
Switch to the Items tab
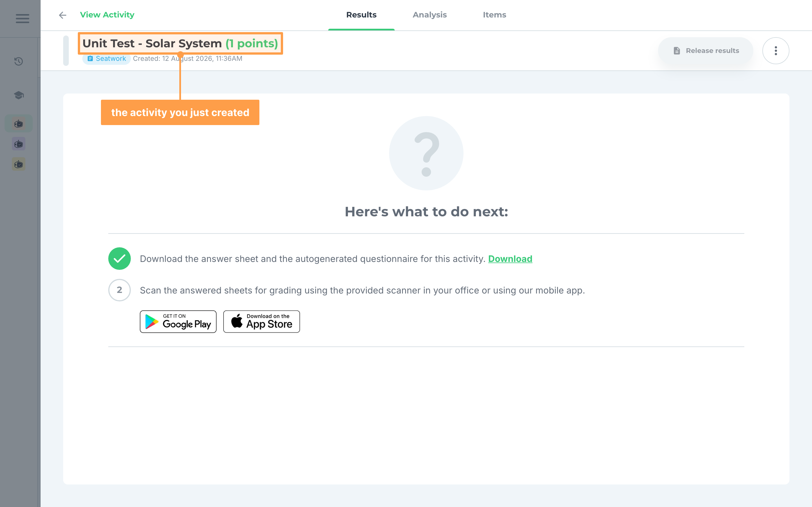point(494,15)
